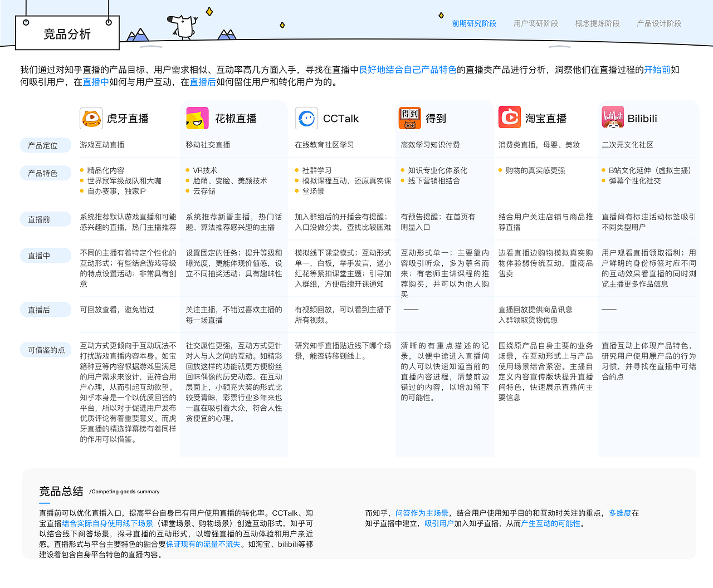Click the 虎牙直播 column name text

128,119
